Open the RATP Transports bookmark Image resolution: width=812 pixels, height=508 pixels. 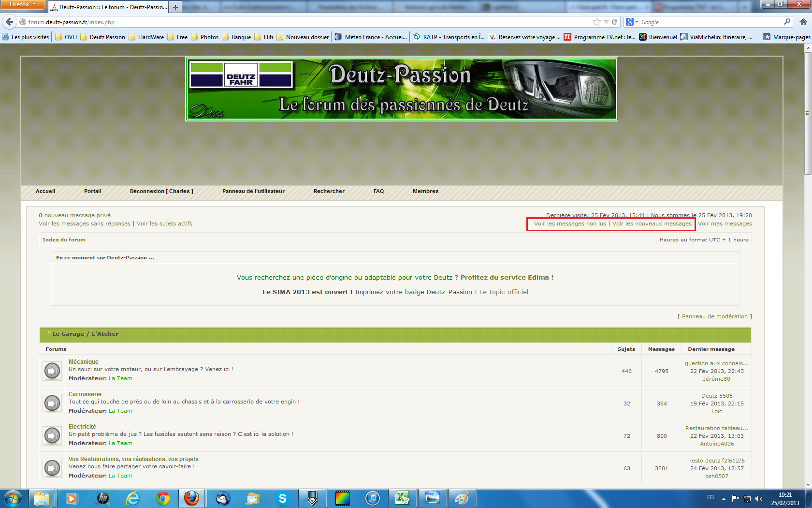[449, 37]
